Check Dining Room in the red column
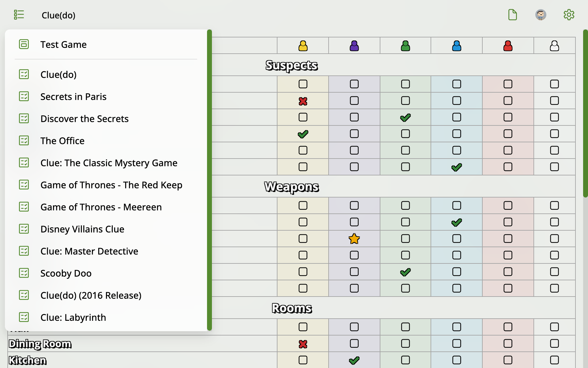Viewport: 588px width, 368px height. point(508,343)
